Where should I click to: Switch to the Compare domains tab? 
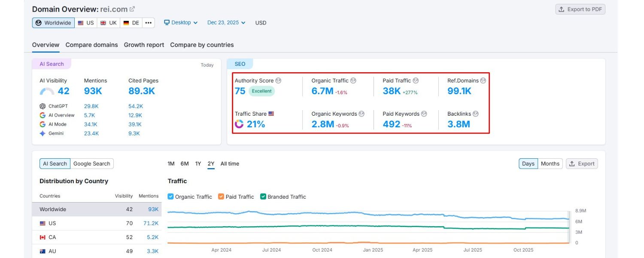click(x=91, y=45)
